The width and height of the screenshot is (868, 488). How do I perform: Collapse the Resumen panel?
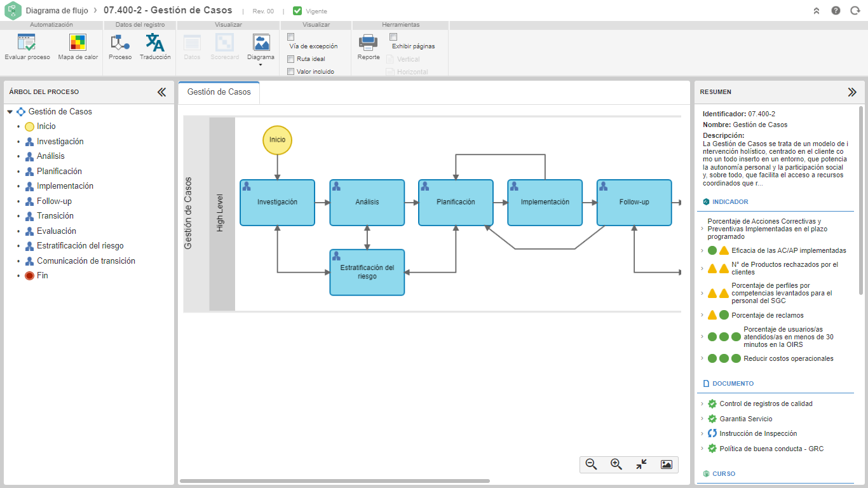[852, 92]
